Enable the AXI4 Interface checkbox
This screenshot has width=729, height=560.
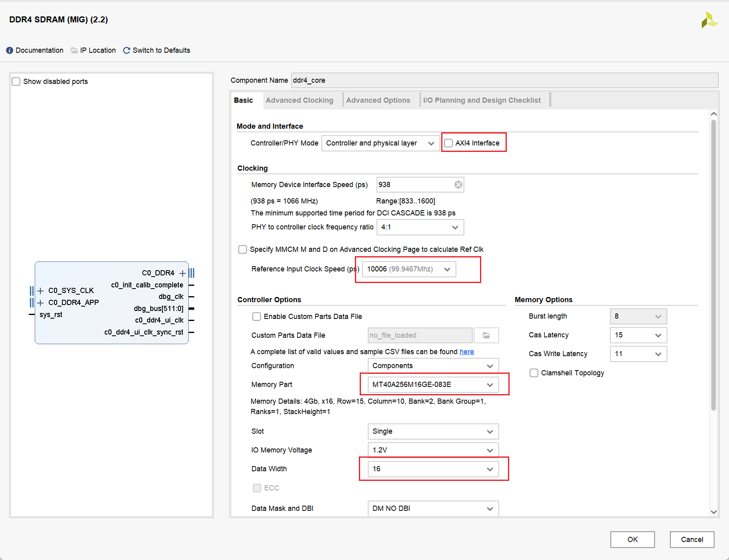coord(448,143)
